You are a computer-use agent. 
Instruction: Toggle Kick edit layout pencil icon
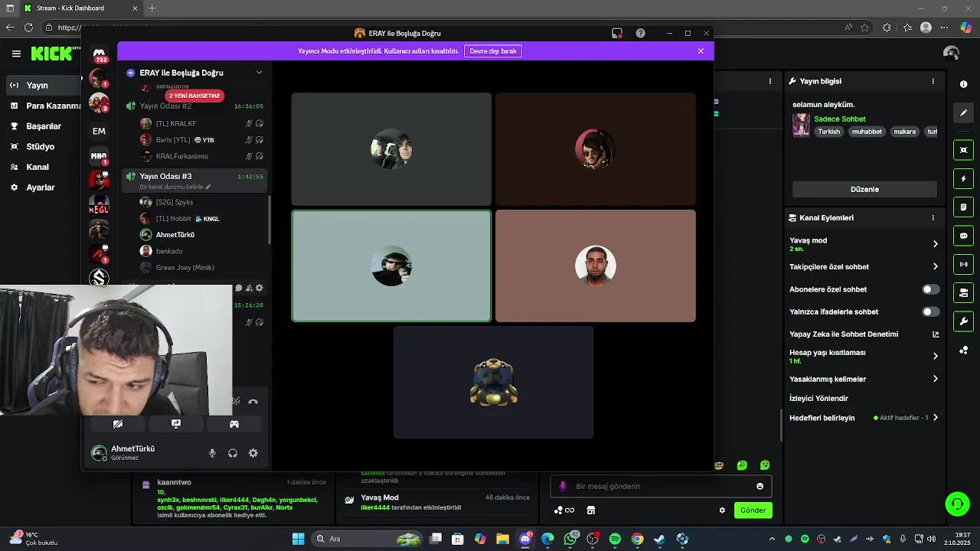click(964, 112)
